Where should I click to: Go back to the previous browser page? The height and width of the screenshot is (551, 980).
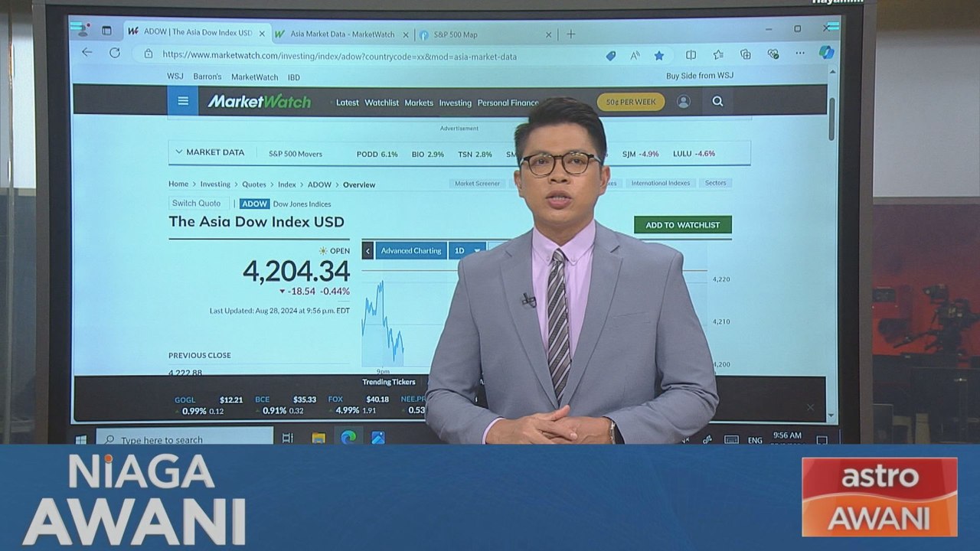point(87,54)
